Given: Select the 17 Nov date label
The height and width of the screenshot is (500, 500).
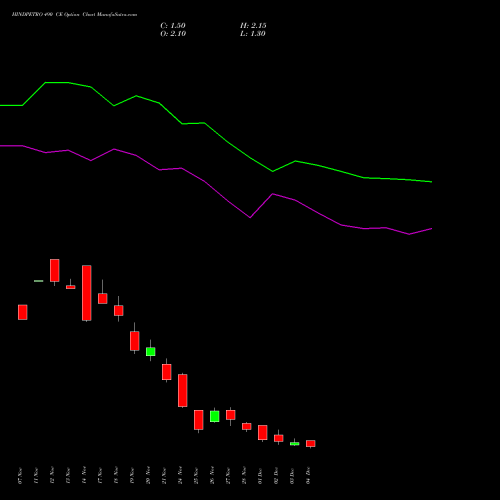Looking at the screenshot, I should [100, 476].
